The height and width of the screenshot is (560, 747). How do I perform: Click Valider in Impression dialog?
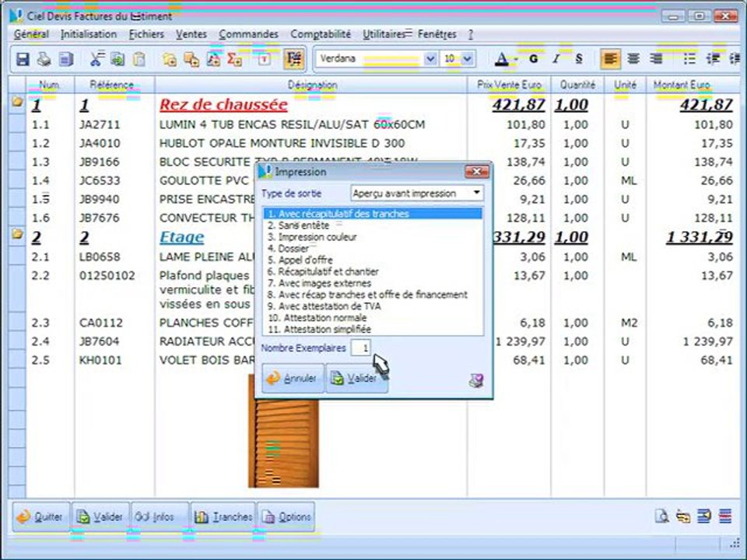(x=357, y=379)
